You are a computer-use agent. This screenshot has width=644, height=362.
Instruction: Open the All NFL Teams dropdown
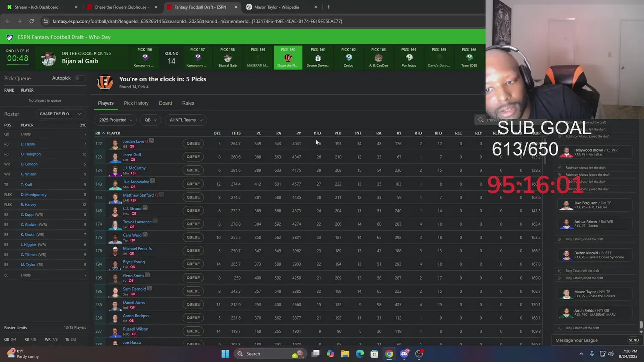pos(186,120)
